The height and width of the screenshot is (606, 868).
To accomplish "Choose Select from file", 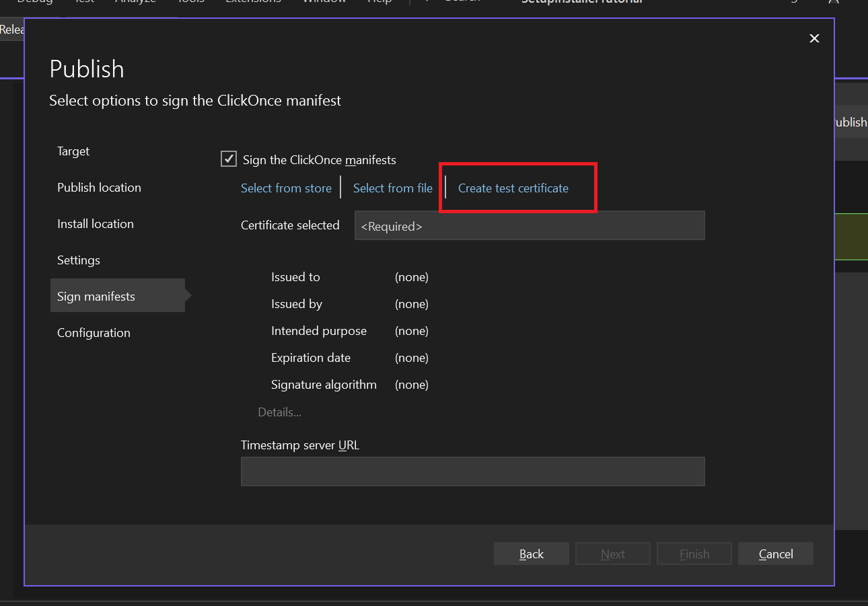I will [x=392, y=188].
